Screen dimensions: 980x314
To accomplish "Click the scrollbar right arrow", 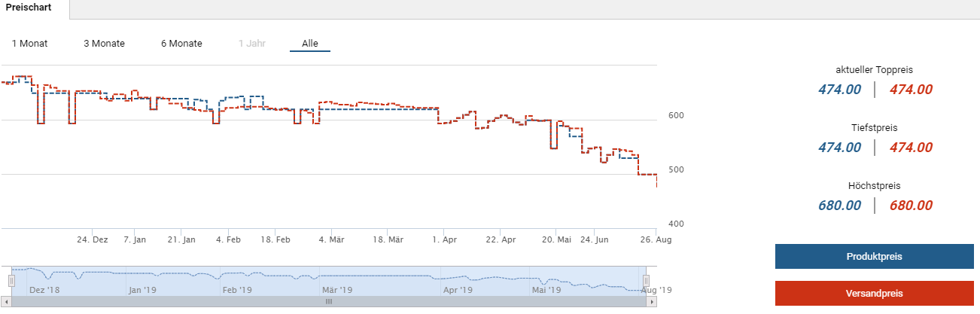I will [652, 301].
